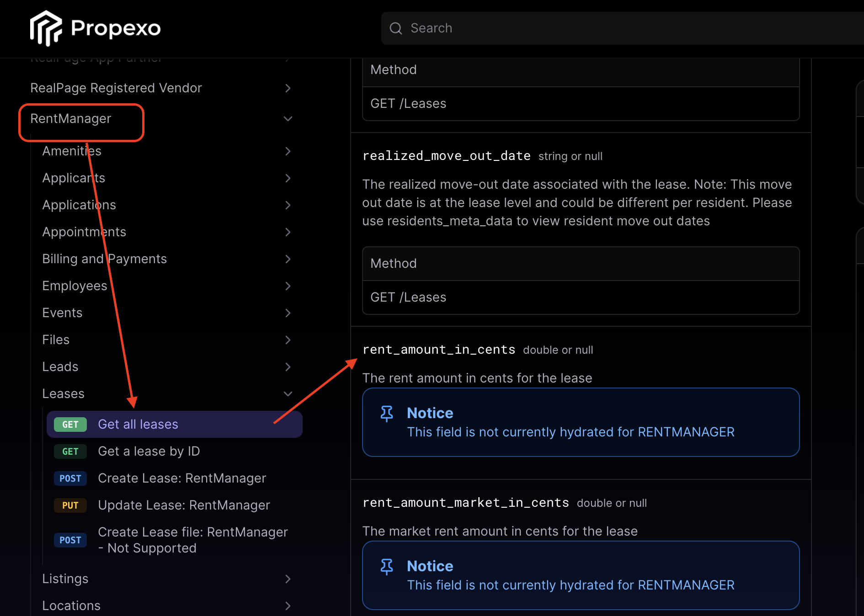Viewport: 864px width, 616px height.
Task: Click the PUT badge for Update Lease: RentManager
Action: [70, 505]
